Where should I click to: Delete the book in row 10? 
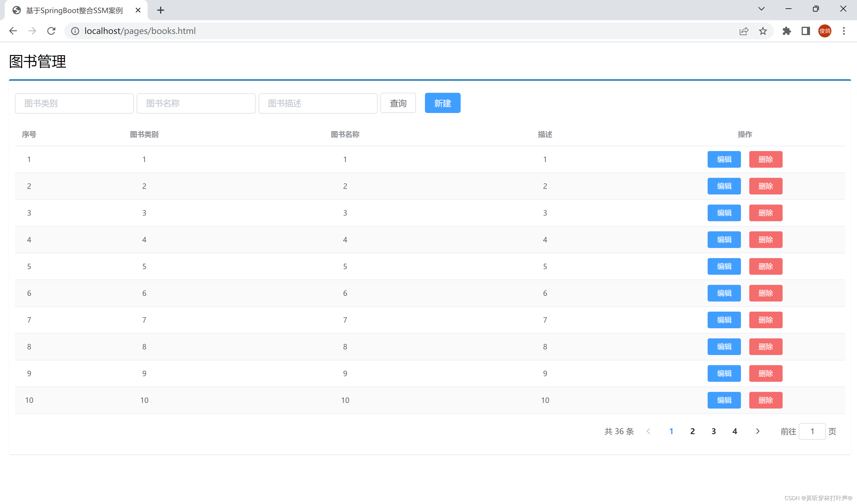point(766,400)
